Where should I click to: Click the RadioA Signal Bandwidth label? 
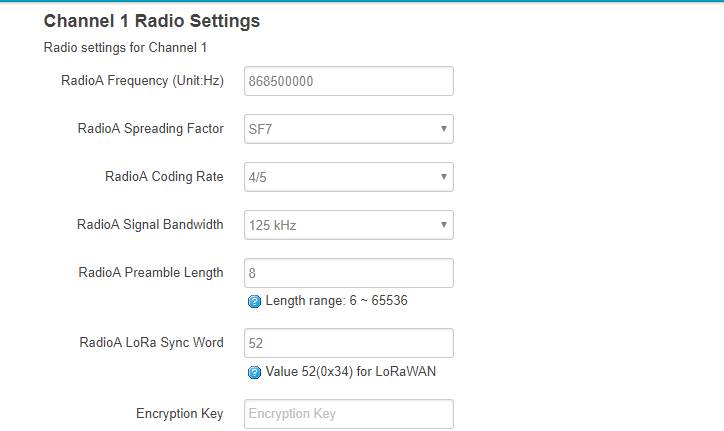(150, 225)
